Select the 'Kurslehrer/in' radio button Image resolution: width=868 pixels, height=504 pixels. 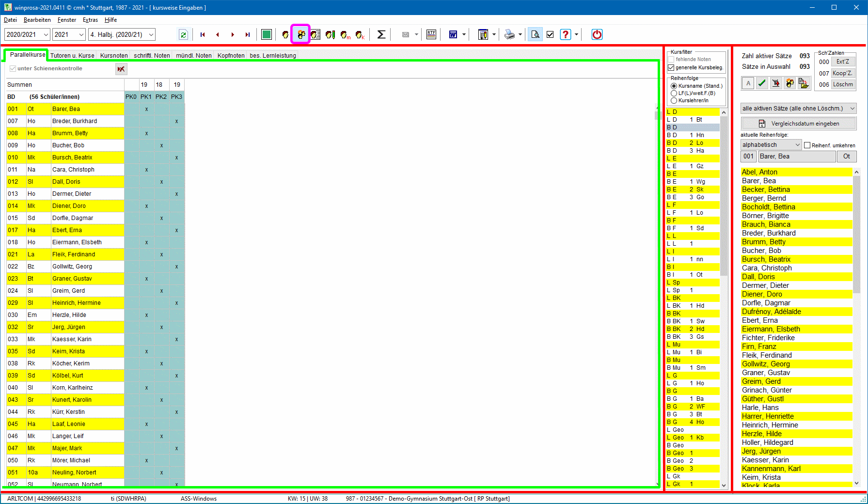tap(674, 100)
